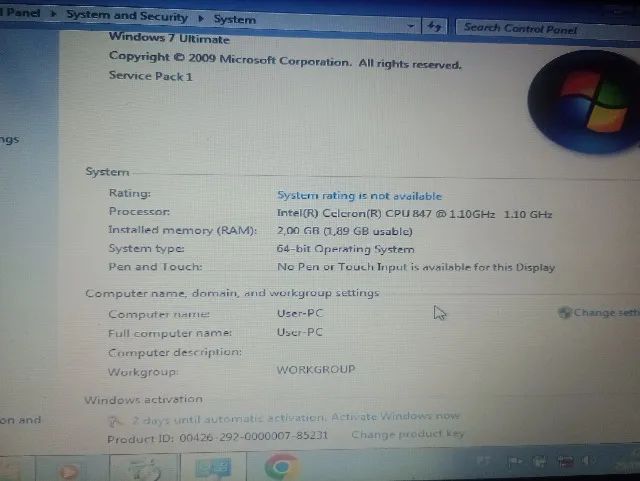Screen dimensions: 640x481
Task: Open Windows Media Player taskbar icon
Action: [69, 472]
